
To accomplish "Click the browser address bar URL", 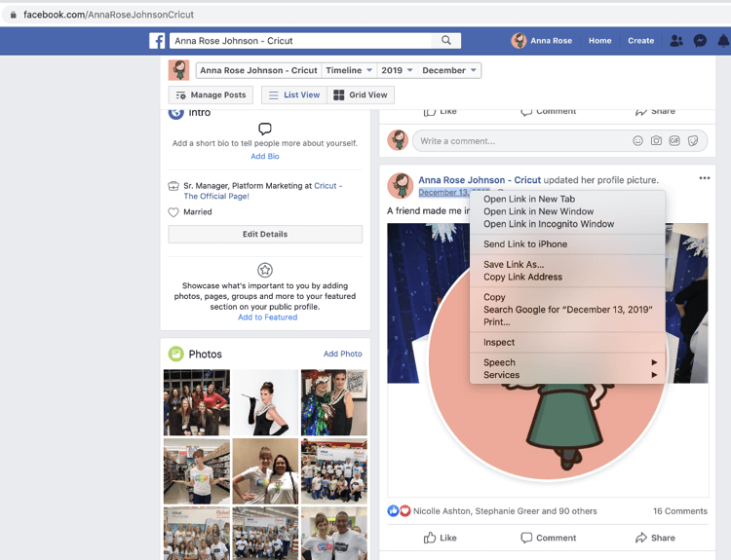I will tap(108, 15).
